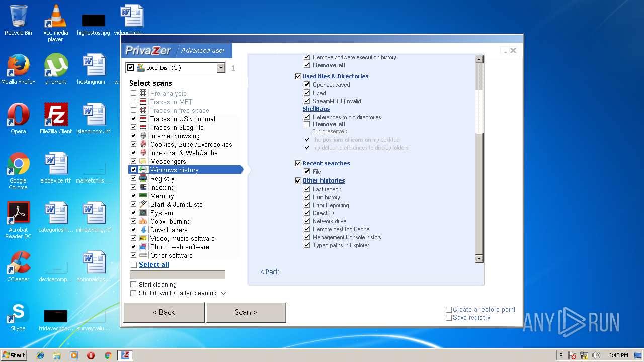Screen dimensions: 644x362
Task: Click the Memory chip icon
Action: [x=143, y=196]
